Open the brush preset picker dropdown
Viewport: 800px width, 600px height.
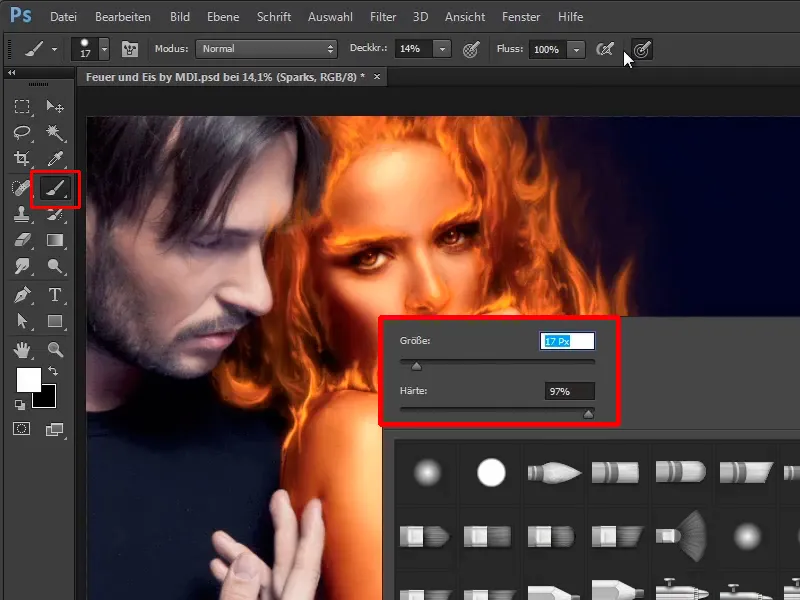(x=104, y=49)
